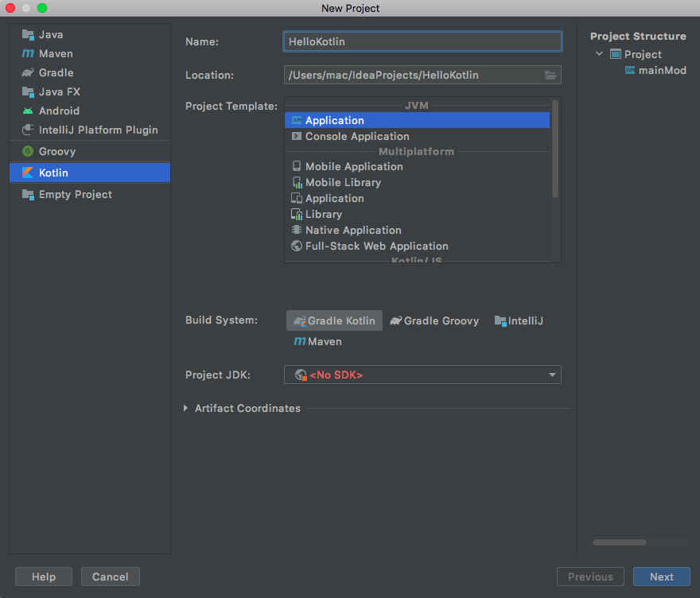Select the Mobile Application template text

tap(354, 166)
